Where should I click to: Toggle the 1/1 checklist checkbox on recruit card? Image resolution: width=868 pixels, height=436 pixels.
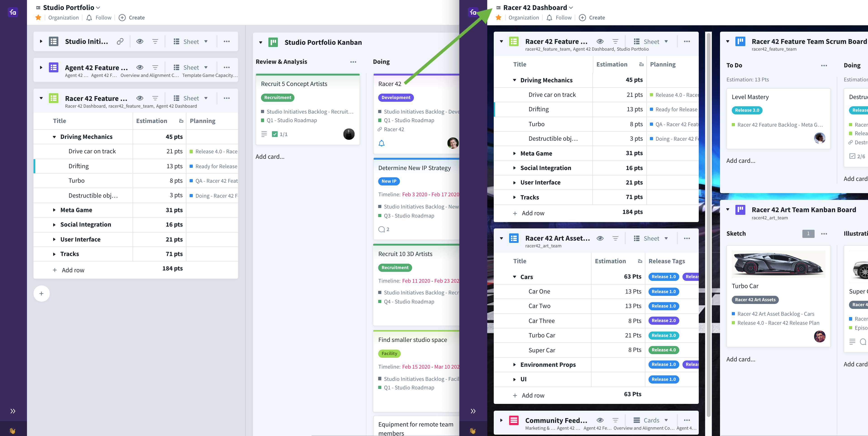click(x=275, y=134)
